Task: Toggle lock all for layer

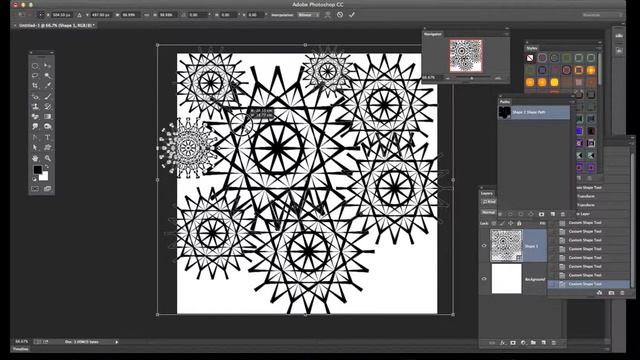Action: 519,223
